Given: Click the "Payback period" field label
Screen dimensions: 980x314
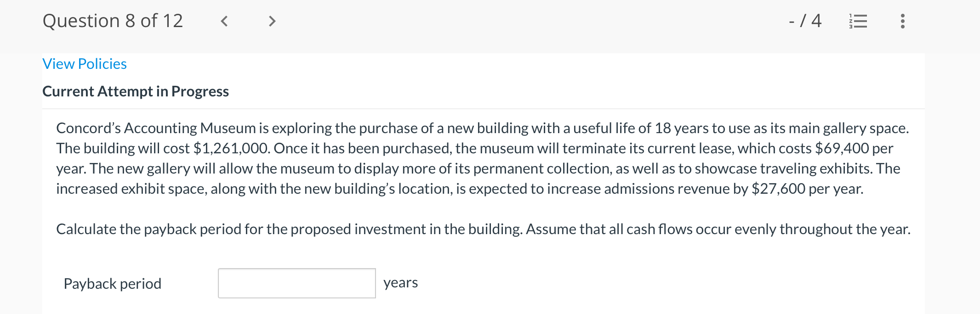Looking at the screenshot, I should [113, 284].
